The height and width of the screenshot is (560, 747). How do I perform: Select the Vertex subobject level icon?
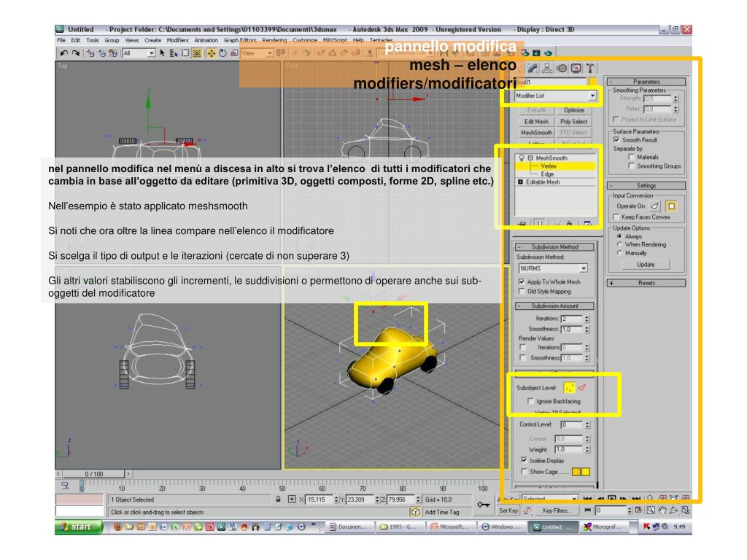[569, 388]
